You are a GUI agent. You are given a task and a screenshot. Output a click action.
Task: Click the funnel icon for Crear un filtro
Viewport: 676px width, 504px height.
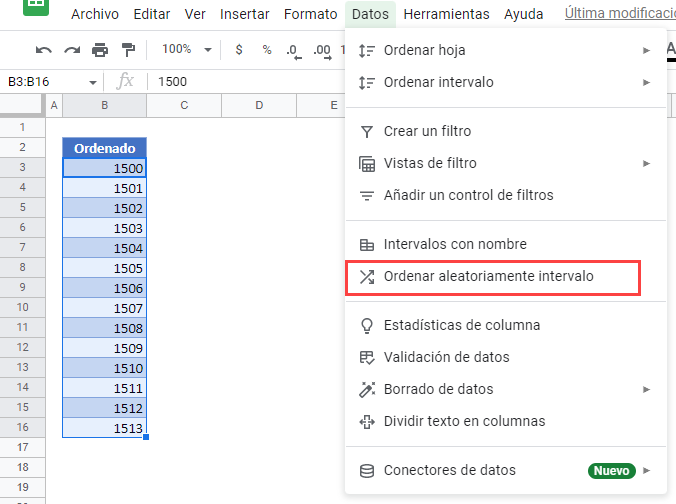point(367,131)
